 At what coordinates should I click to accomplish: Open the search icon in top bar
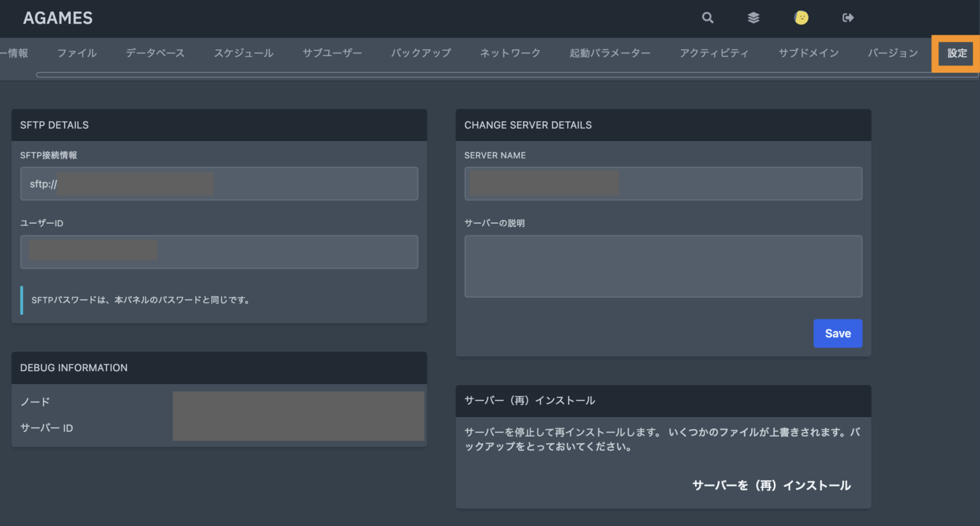(x=708, y=18)
